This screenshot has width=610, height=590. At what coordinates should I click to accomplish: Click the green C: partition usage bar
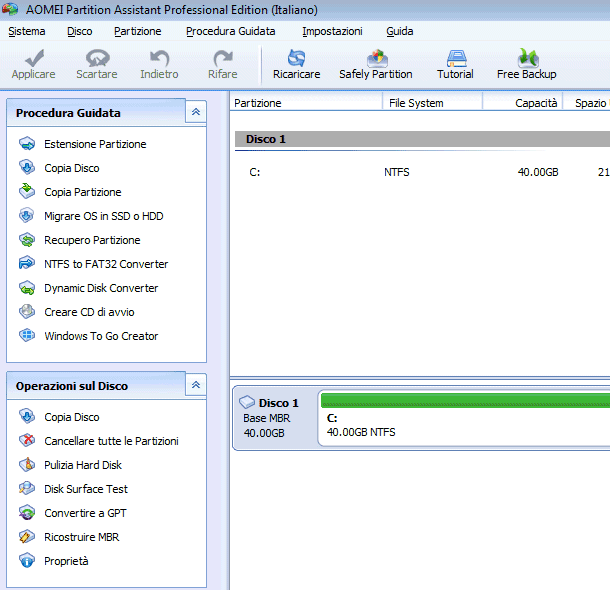[465, 400]
